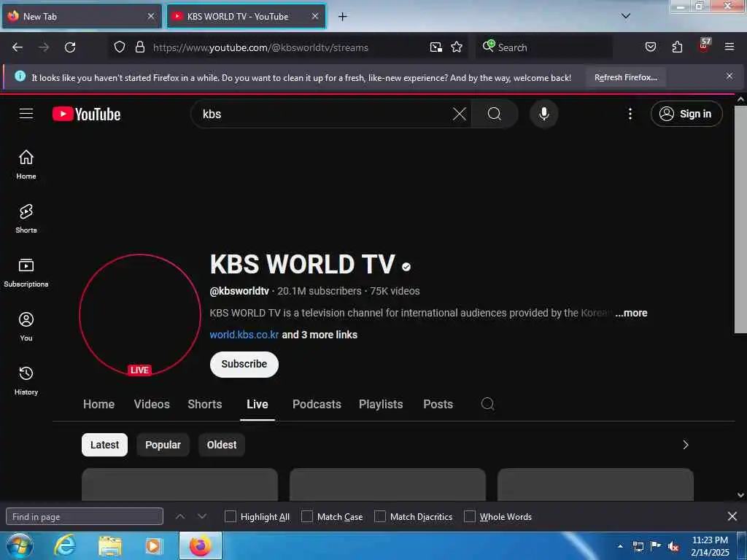Image resolution: width=747 pixels, height=560 pixels.
Task: Subscribe to KBS WORLD TV
Action: (x=244, y=365)
